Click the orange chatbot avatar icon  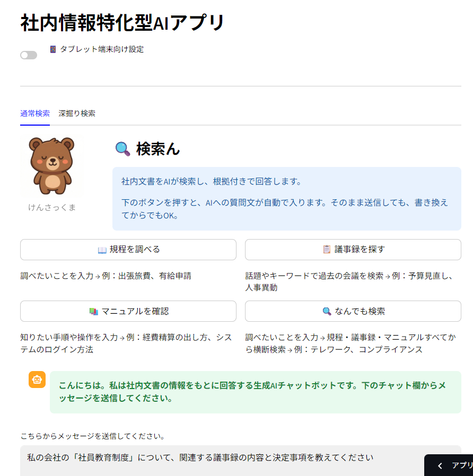[37, 380]
